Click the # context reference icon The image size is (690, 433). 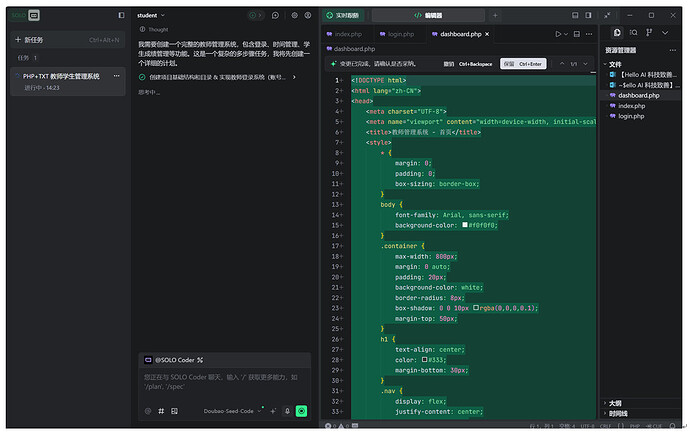click(x=161, y=410)
